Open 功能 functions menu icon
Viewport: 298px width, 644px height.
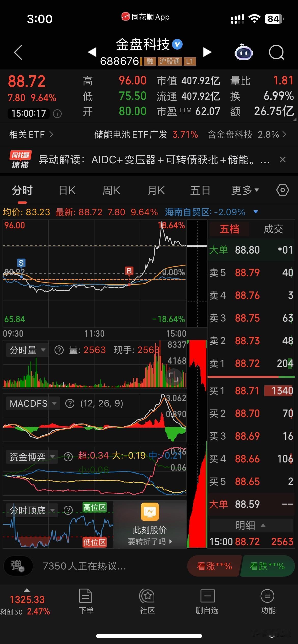[268, 601]
